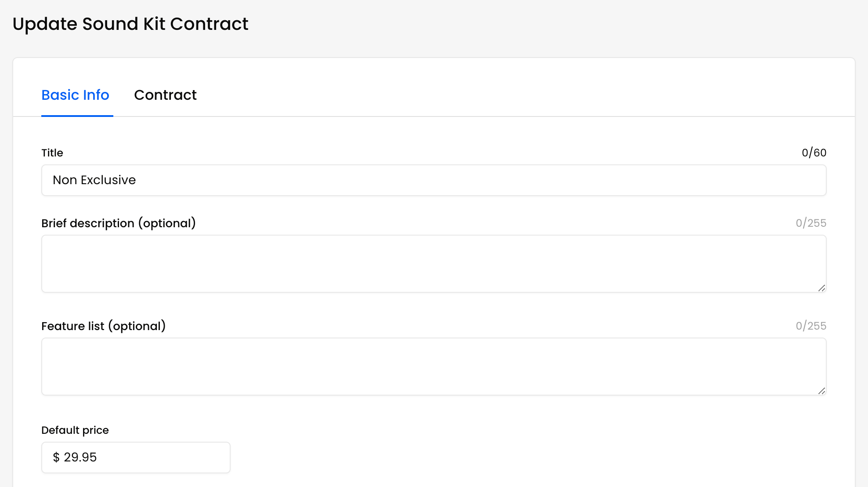Click the blue underline beneath Basic Info
The image size is (868, 487).
tap(77, 116)
